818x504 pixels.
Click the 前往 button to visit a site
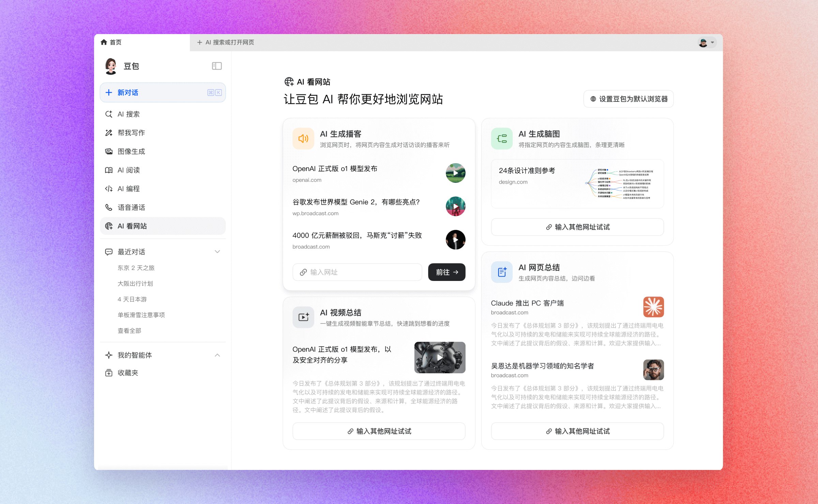point(446,272)
